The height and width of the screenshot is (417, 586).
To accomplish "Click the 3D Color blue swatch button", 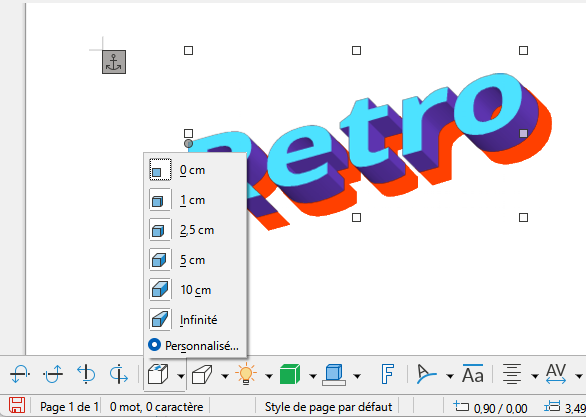I will click(x=334, y=374).
